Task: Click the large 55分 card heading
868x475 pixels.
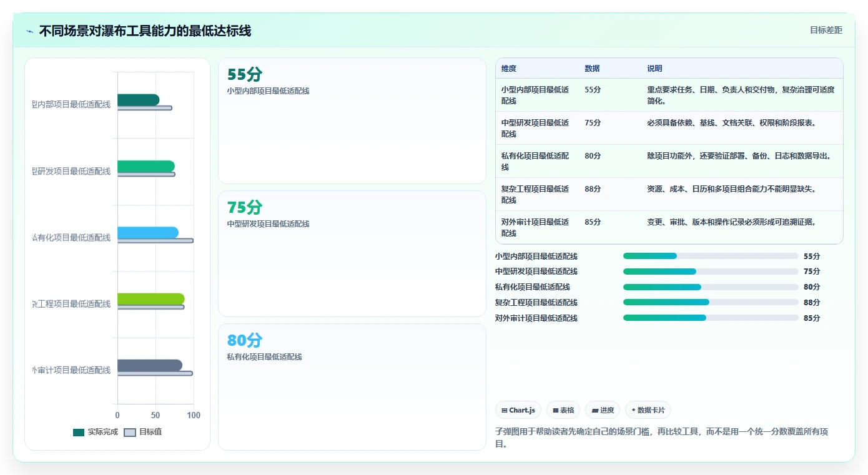Action: click(x=245, y=75)
